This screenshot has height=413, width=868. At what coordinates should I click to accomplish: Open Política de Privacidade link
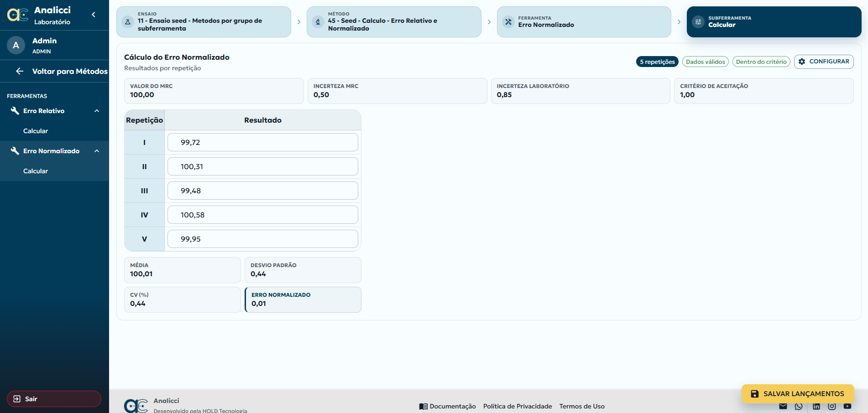[x=518, y=406]
